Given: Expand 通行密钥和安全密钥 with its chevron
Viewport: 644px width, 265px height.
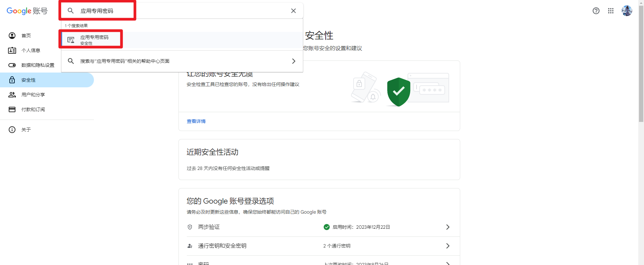Looking at the screenshot, I should [448, 246].
